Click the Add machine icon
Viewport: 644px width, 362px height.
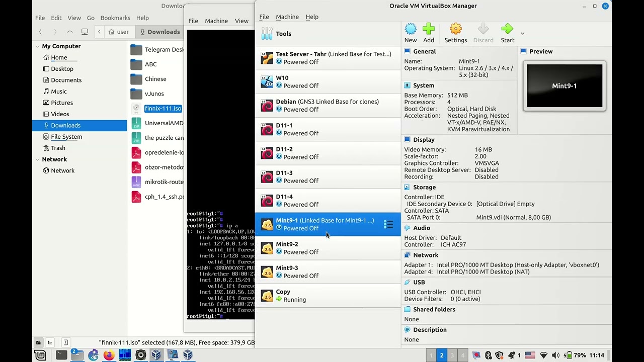[x=429, y=33]
